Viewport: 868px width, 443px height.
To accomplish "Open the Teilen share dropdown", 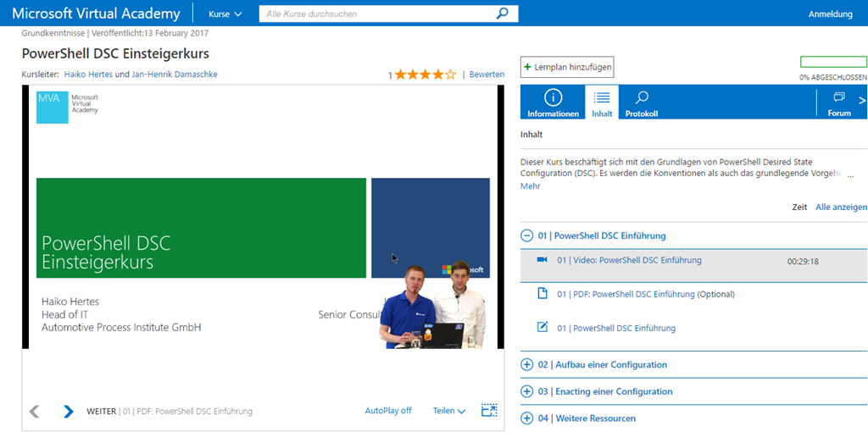I will click(448, 411).
